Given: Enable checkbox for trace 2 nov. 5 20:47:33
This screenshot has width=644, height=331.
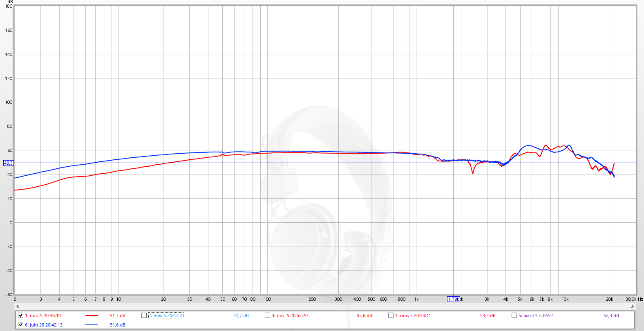Looking at the screenshot, I should click(x=144, y=315).
